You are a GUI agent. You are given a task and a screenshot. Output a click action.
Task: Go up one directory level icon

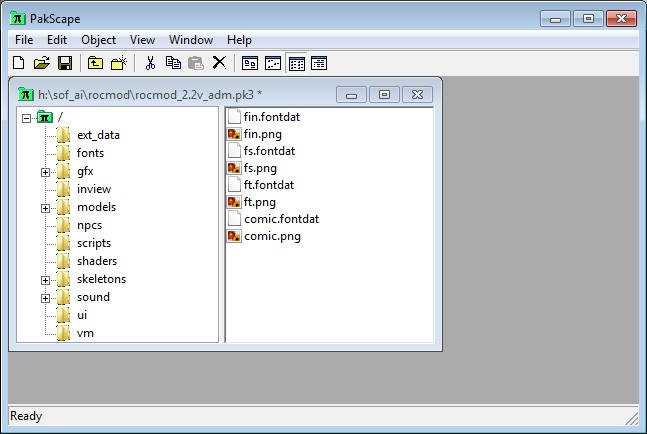(95, 63)
